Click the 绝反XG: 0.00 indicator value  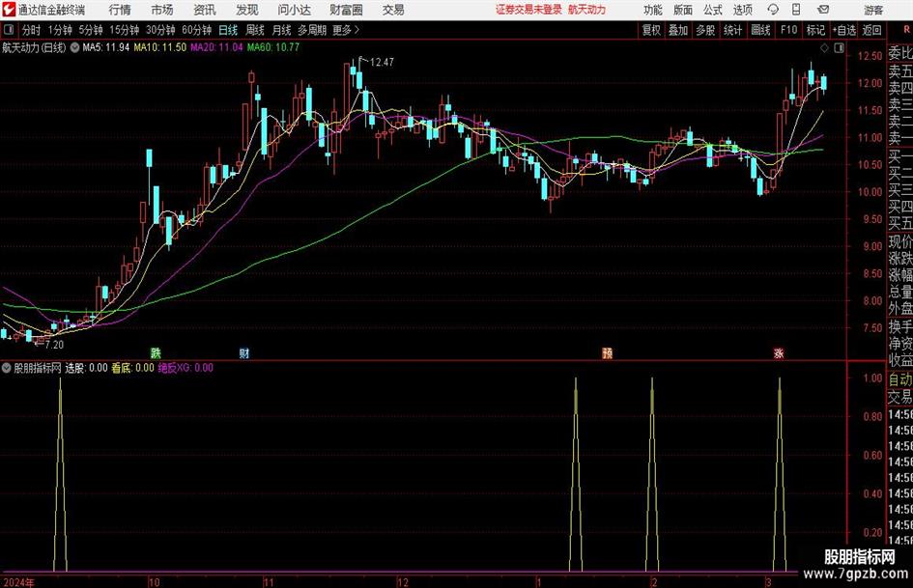pyautogui.click(x=185, y=368)
